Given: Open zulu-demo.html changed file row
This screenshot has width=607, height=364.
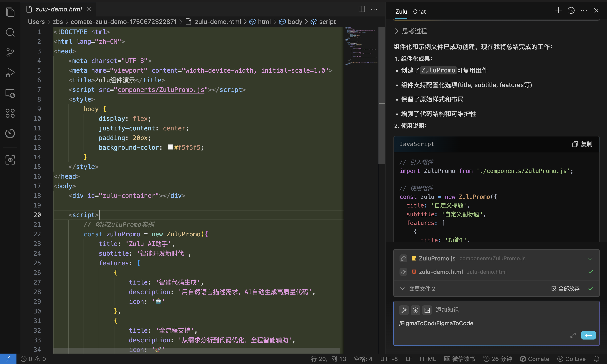Looking at the screenshot, I should click(496, 272).
